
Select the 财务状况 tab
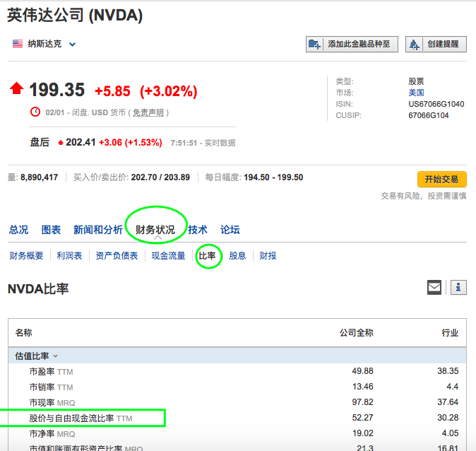(x=155, y=230)
